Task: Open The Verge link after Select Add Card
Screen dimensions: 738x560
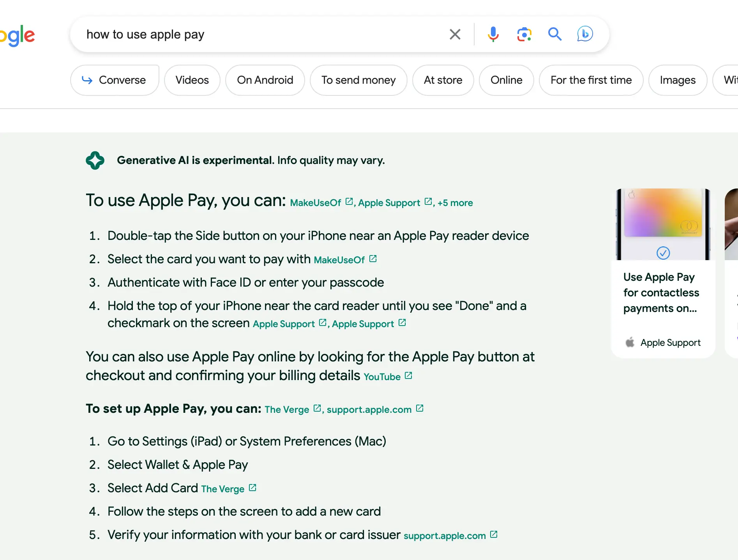Action: click(222, 489)
